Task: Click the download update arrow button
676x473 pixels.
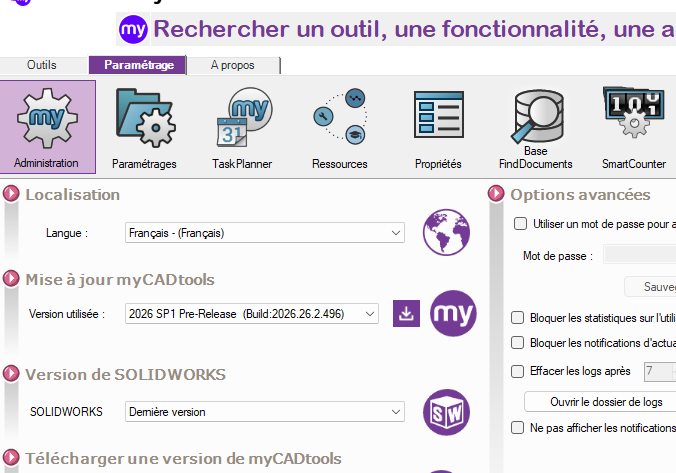Action: [405, 313]
